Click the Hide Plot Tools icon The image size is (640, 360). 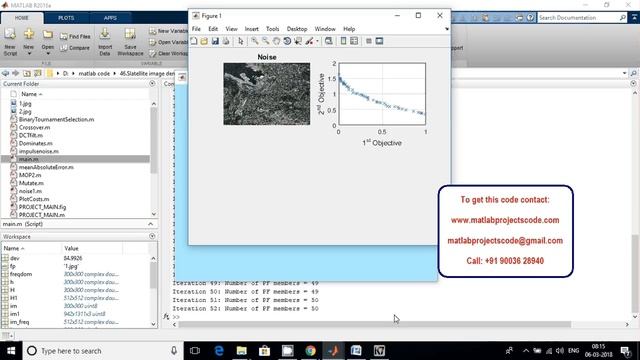click(x=369, y=41)
